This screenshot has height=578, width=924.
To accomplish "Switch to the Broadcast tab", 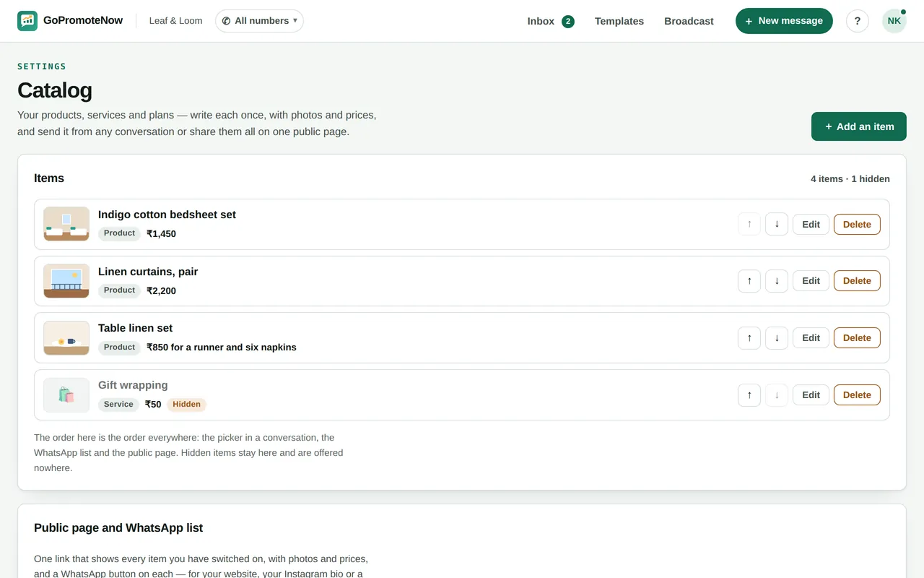I will 689,21.
